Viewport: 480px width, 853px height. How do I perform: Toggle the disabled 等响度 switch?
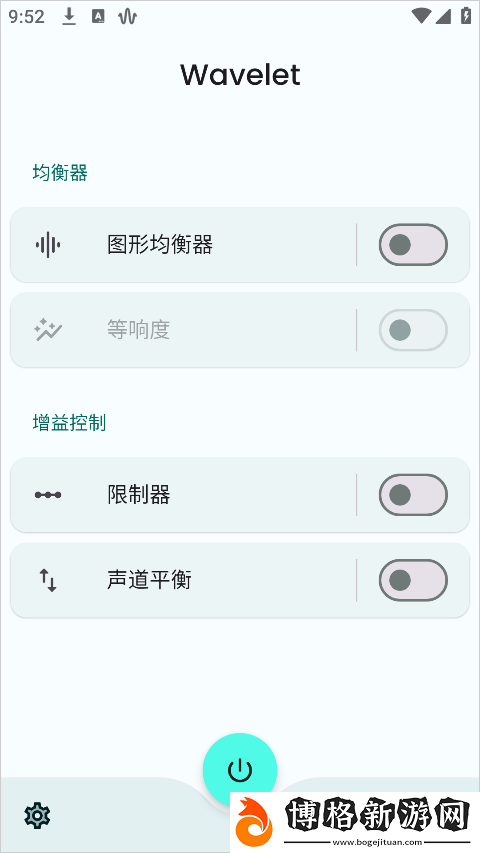[x=413, y=330]
